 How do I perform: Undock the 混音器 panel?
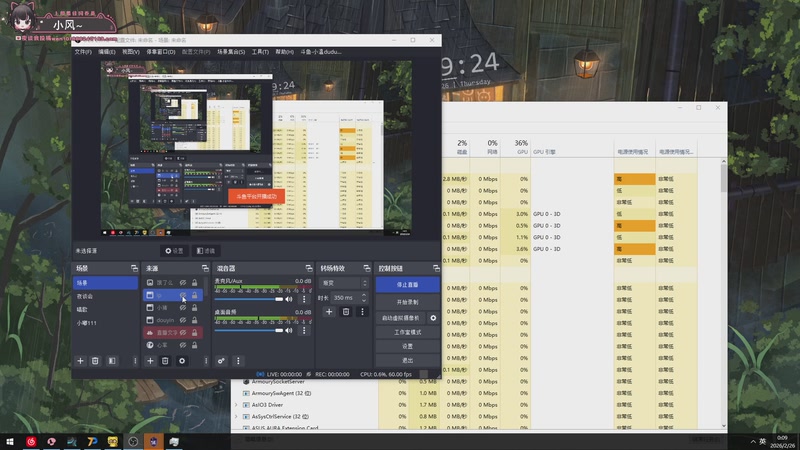[309, 268]
